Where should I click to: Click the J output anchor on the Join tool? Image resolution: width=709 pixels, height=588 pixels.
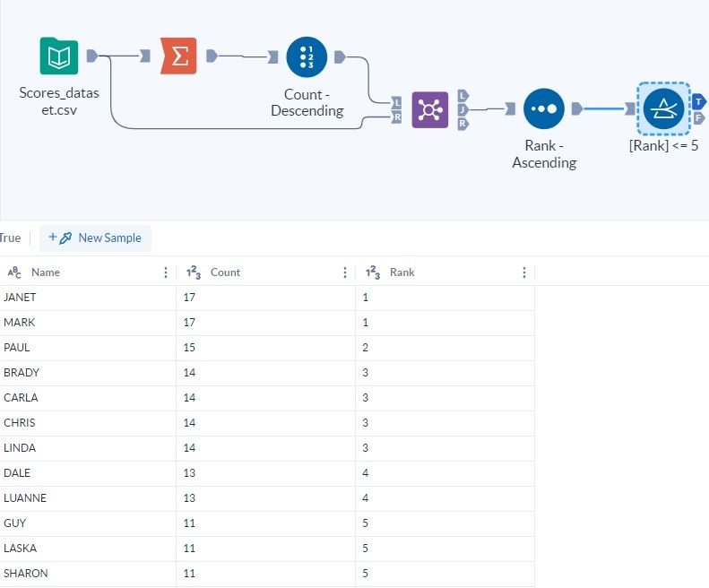pos(463,109)
